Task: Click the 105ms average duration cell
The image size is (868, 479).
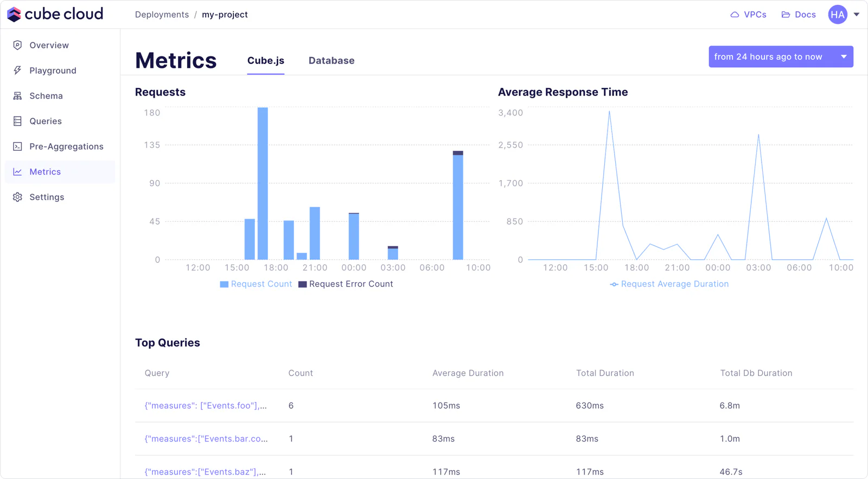Action: point(446,406)
